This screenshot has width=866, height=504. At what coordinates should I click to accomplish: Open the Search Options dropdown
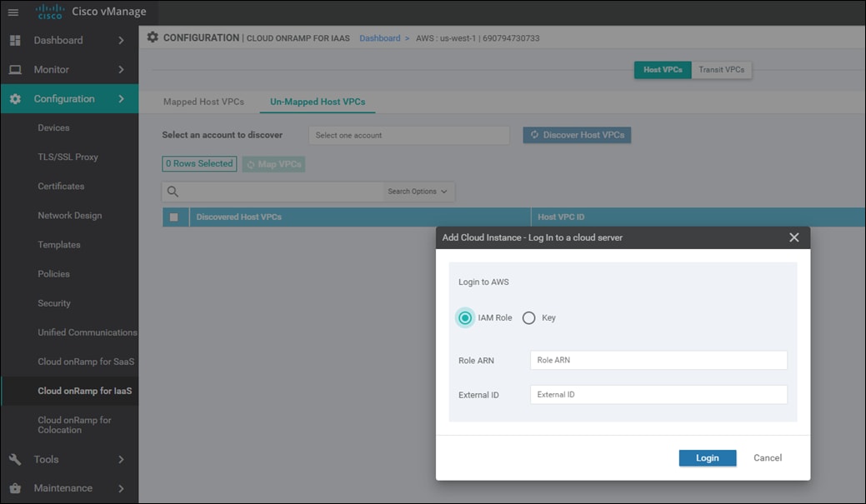(418, 192)
